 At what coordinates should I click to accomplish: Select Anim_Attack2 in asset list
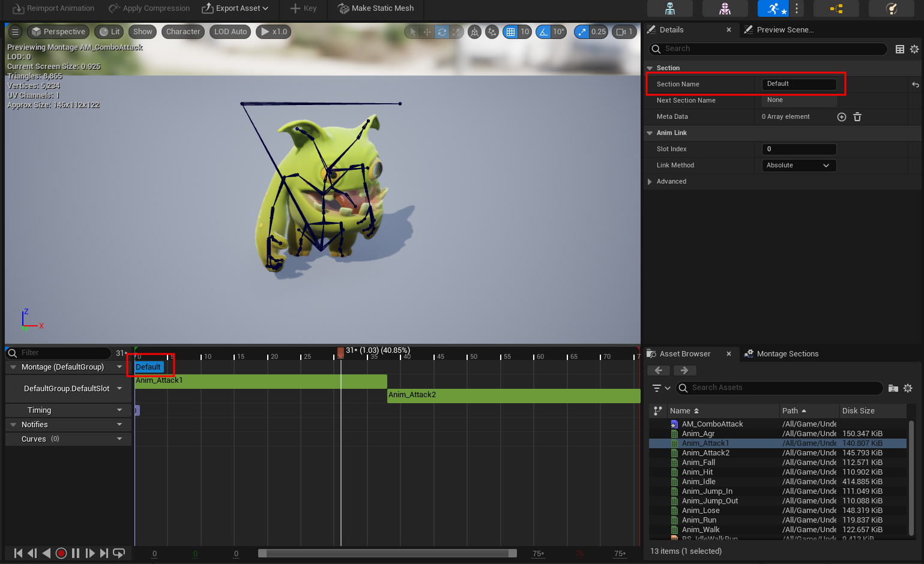coord(705,453)
